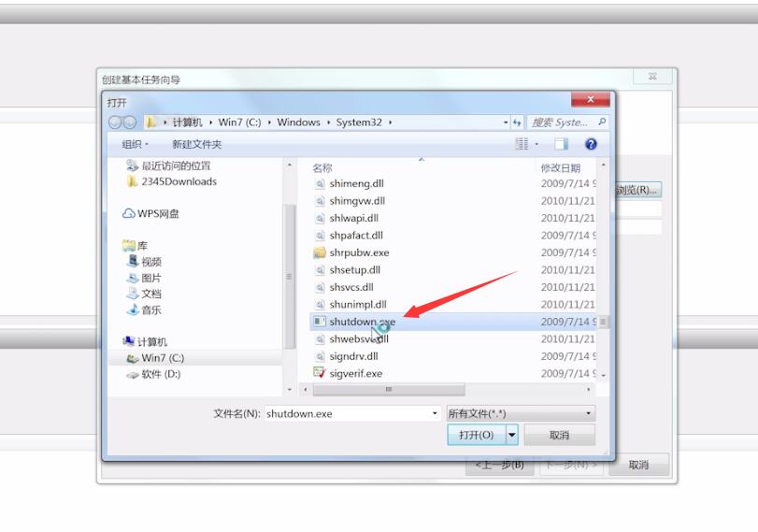The image size is (758, 532).
Task: Click the 2345Downloads folder icon
Action: coord(132,181)
